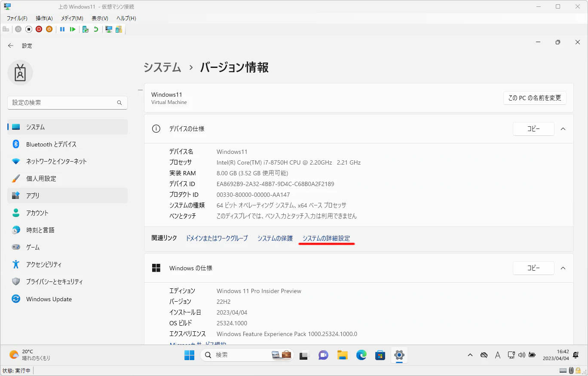Open network settings from the tray icon

click(x=511, y=355)
